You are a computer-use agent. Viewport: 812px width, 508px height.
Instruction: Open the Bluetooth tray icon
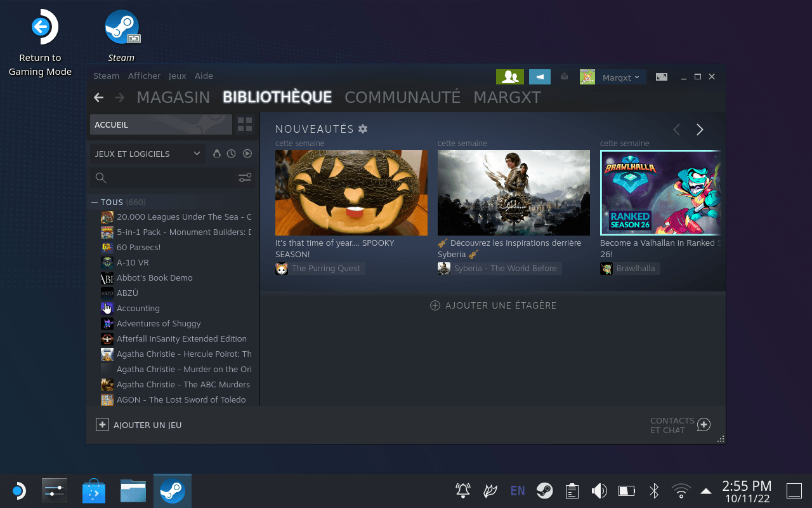coord(654,490)
